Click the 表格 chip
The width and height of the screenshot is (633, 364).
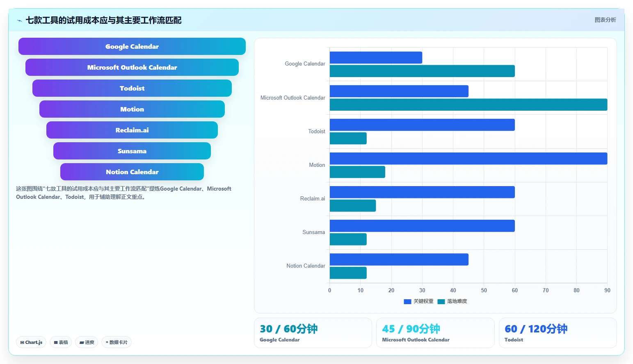[61, 342]
